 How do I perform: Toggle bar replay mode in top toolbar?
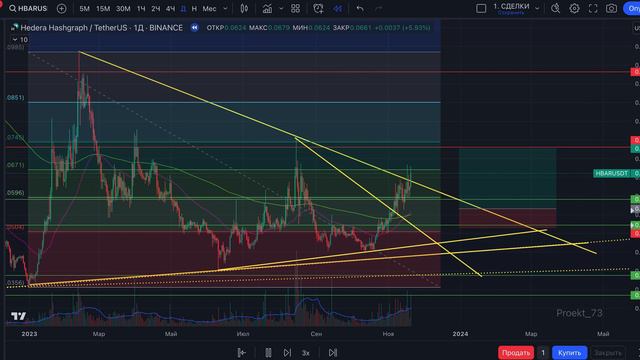point(337,8)
